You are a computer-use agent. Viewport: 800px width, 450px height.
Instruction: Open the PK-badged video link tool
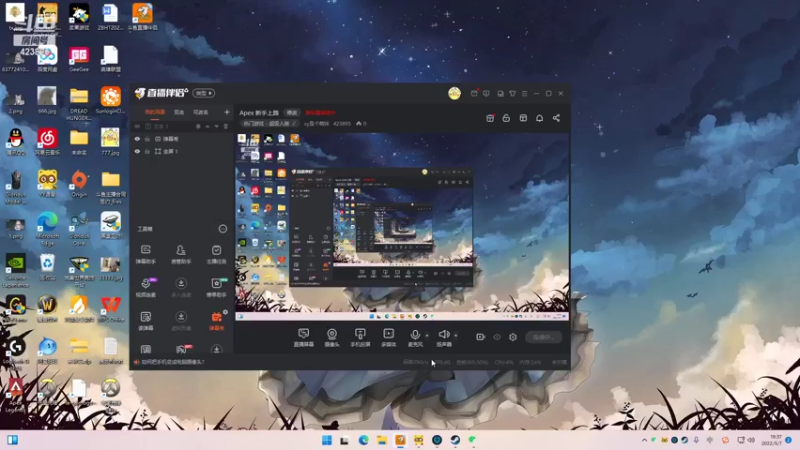coord(146,288)
